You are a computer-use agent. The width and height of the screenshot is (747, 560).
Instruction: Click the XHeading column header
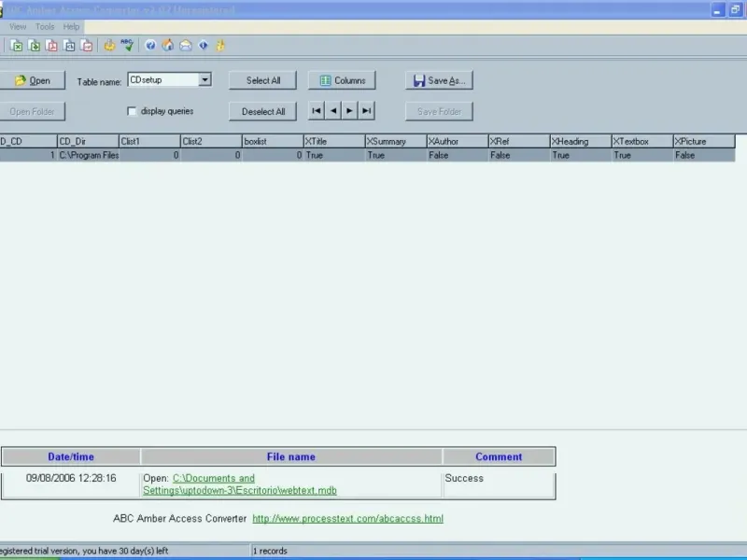coord(580,142)
